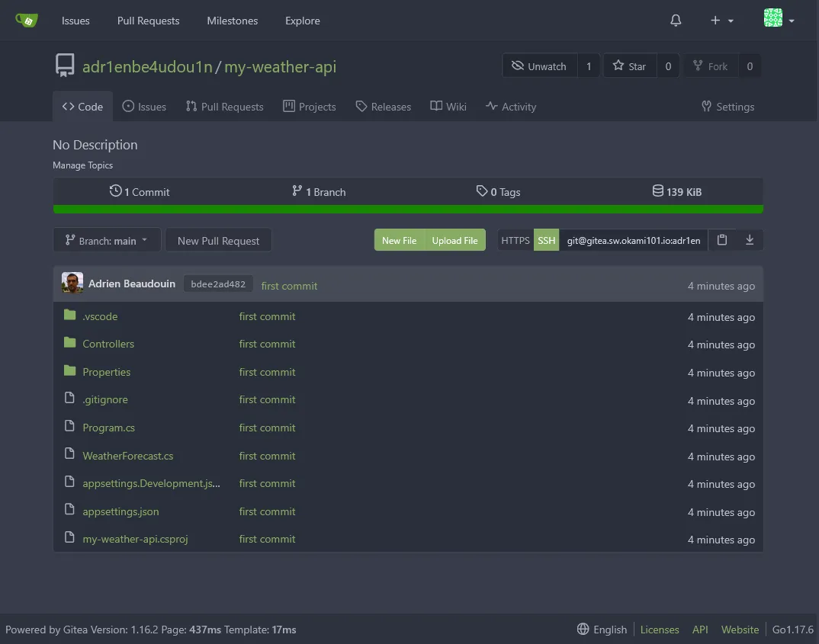
Task: Open the Branch: main dropdown
Action: [x=106, y=239]
